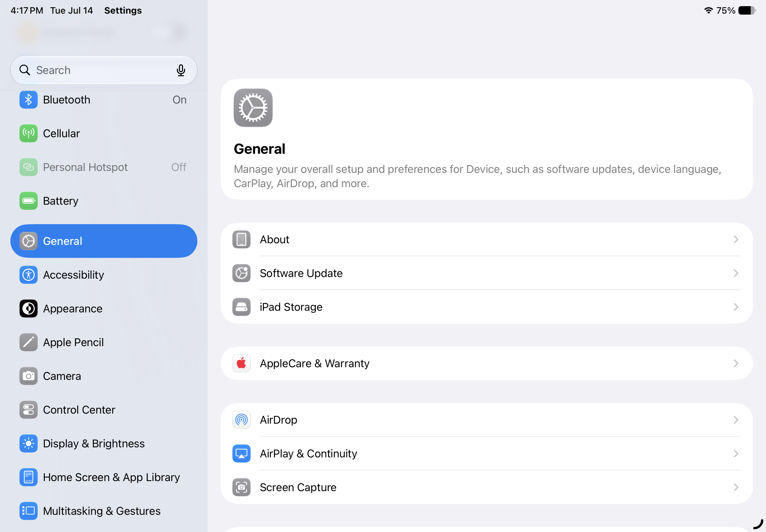Open the iPad Storage row label
Image resolution: width=766 pixels, height=532 pixels.
291,307
